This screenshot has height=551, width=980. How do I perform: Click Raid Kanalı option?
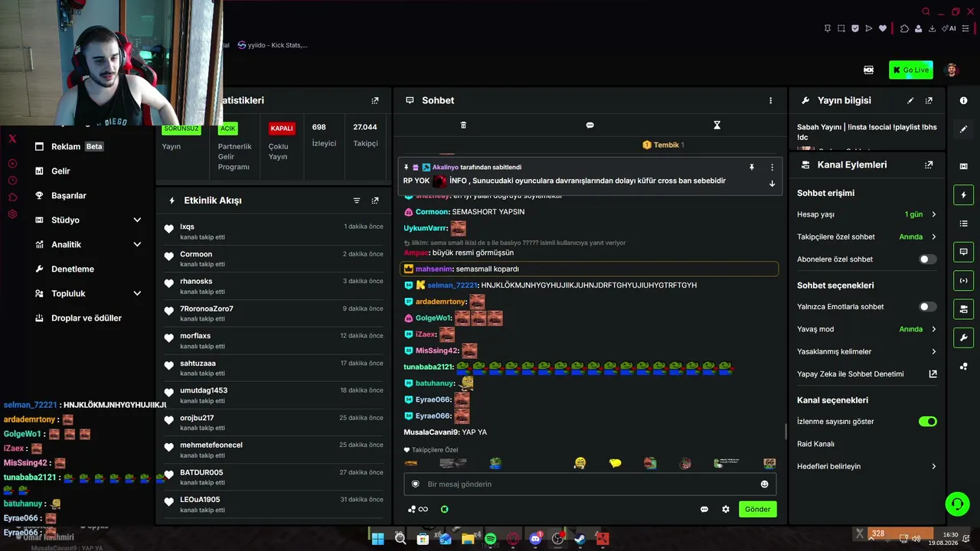tap(815, 444)
